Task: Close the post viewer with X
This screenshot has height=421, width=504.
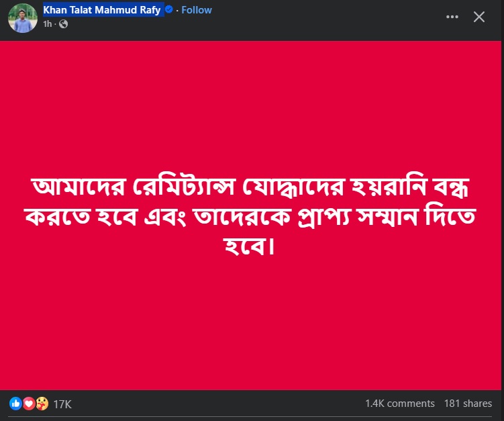Action: click(x=479, y=17)
